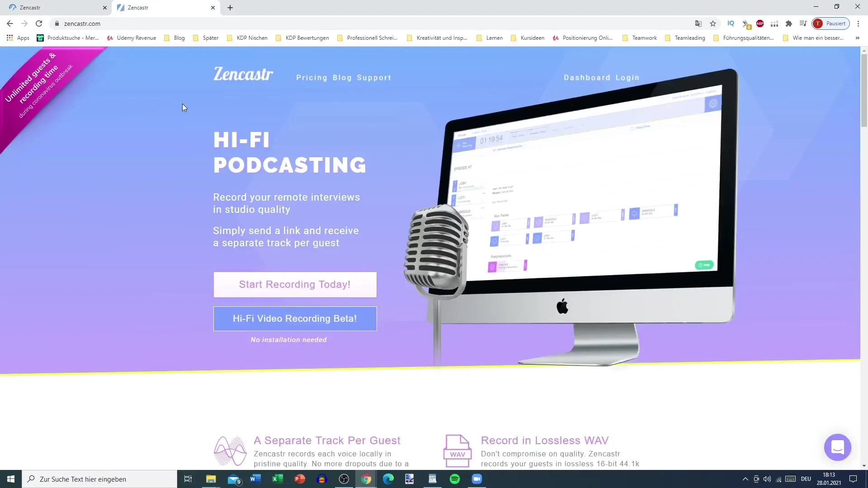Open the Pausiert profile button
The height and width of the screenshot is (488, 868).
coord(830,23)
